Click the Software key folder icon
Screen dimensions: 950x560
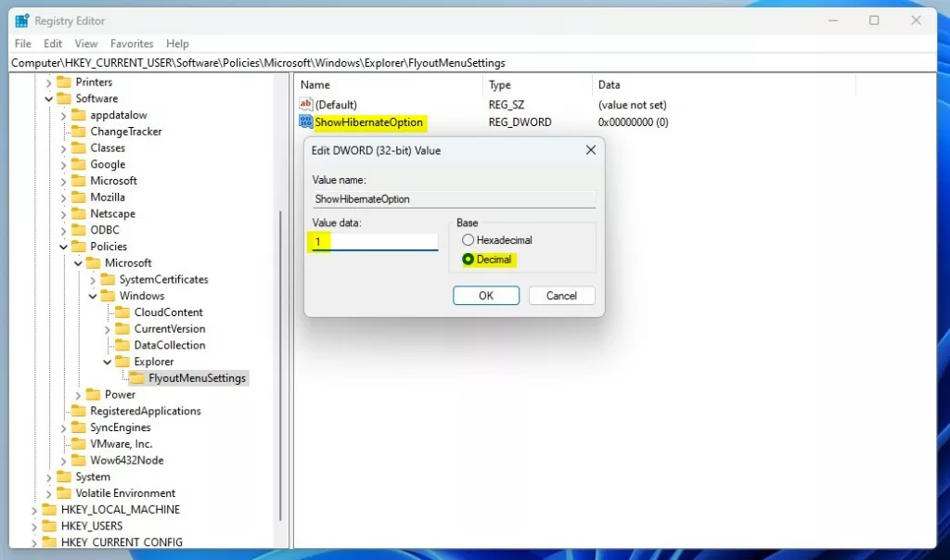pyautogui.click(x=64, y=98)
